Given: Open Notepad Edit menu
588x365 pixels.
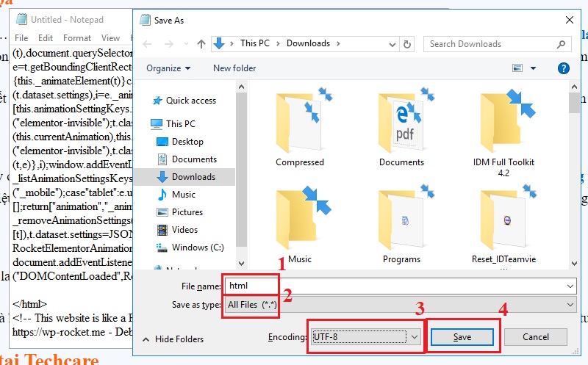Looking at the screenshot, I should point(46,38).
